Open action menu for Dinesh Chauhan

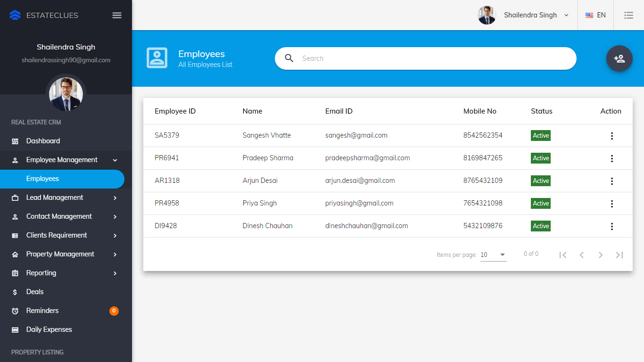[x=611, y=226]
